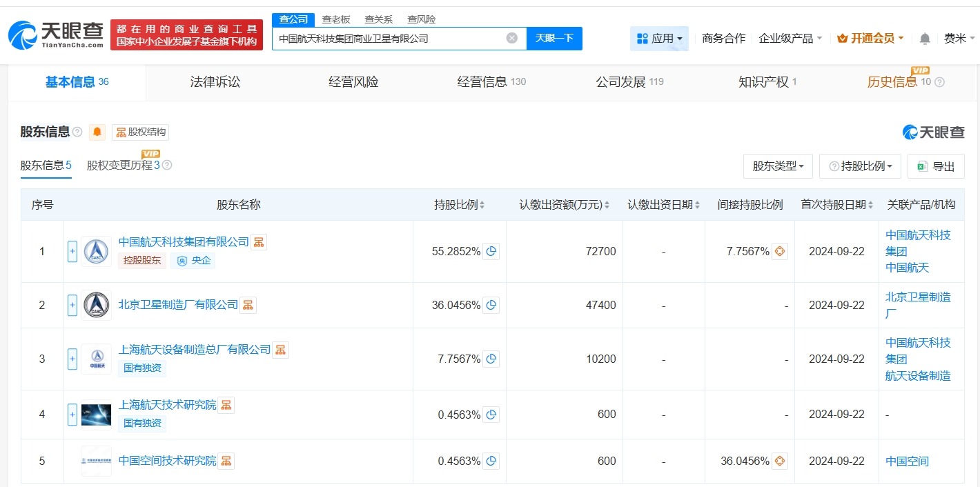The image size is (980, 487).
Task: Click orange indirect holding icon for 中国空间技术研究院
Action: coord(779,461)
